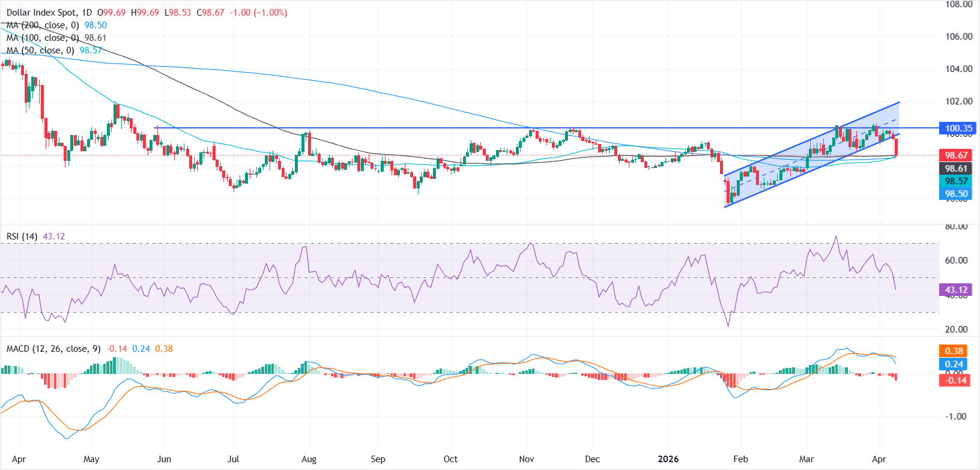The height and width of the screenshot is (470, 980).
Task: Click the last red candle on chart
Action: click(x=896, y=146)
